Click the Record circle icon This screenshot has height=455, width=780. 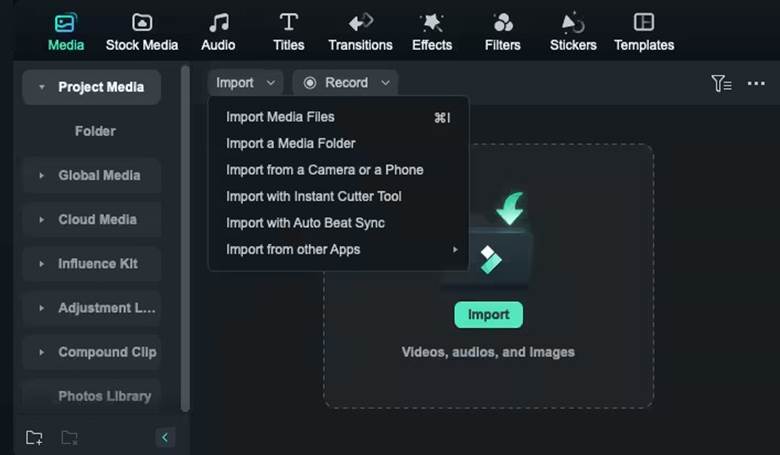point(310,83)
